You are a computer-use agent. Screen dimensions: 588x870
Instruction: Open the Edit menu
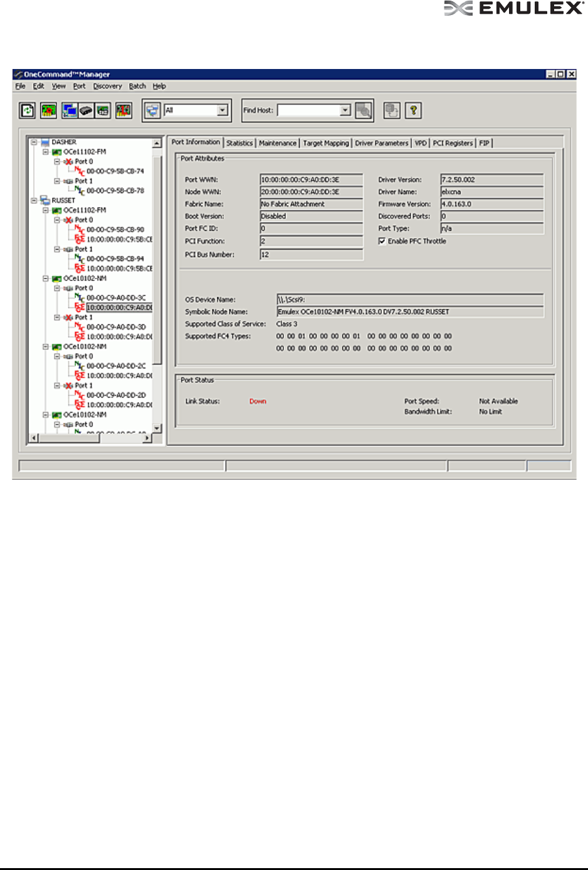click(x=38, y=86)
